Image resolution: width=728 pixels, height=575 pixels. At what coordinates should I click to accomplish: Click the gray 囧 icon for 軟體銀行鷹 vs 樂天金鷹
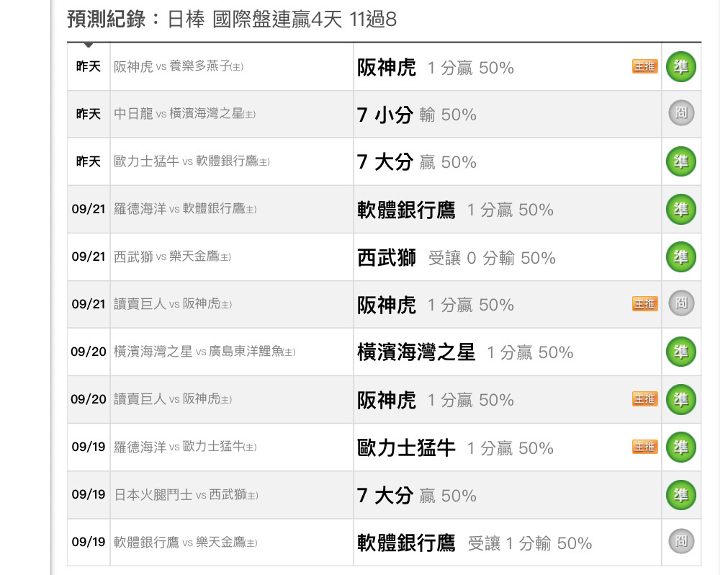(x=681, y=541)
